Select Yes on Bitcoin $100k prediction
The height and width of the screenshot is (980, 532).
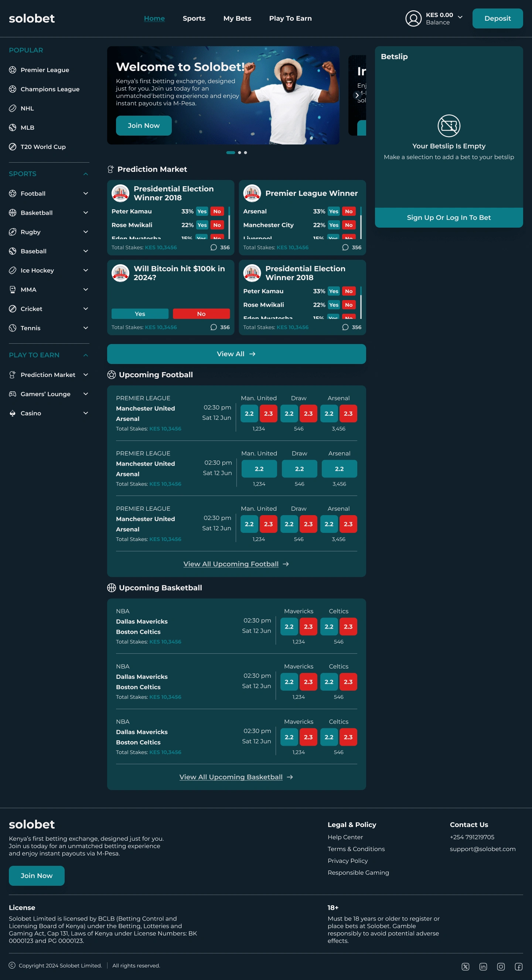(x=140, y=314)
